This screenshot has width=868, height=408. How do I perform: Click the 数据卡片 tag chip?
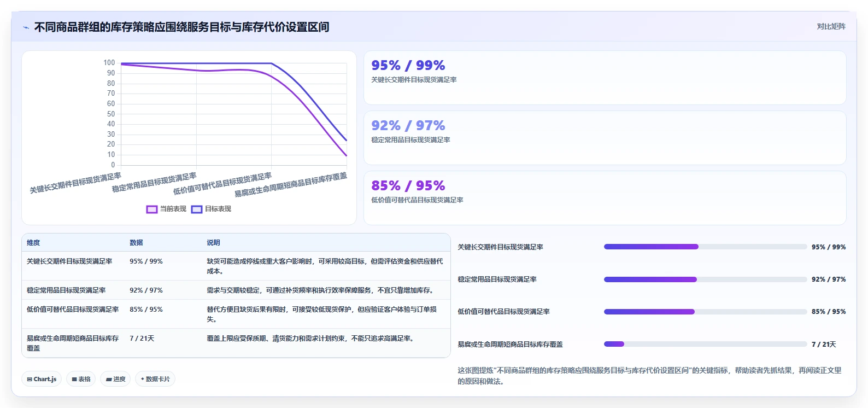click(x=155, y=379)
